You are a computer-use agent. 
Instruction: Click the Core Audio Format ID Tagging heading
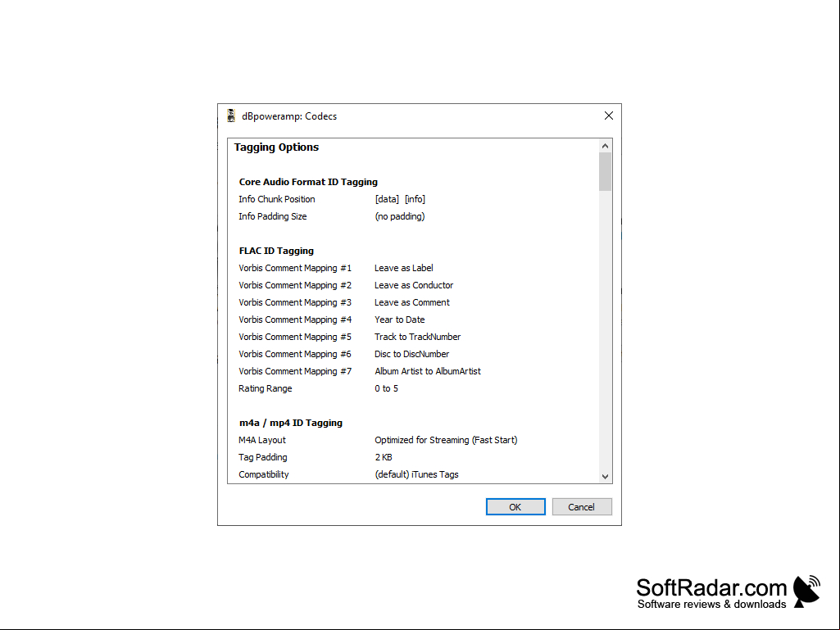tap(308, 182)
